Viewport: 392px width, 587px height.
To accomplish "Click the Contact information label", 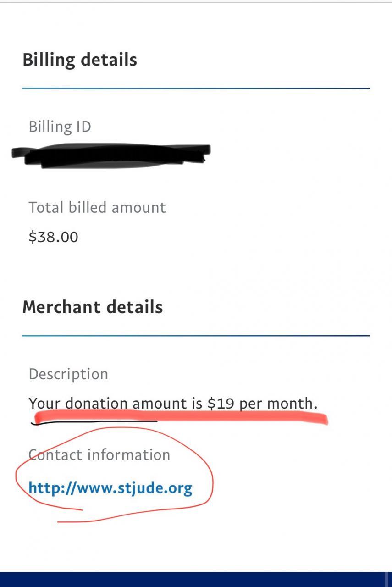I will pyautogui.click(x=99, y=455).
